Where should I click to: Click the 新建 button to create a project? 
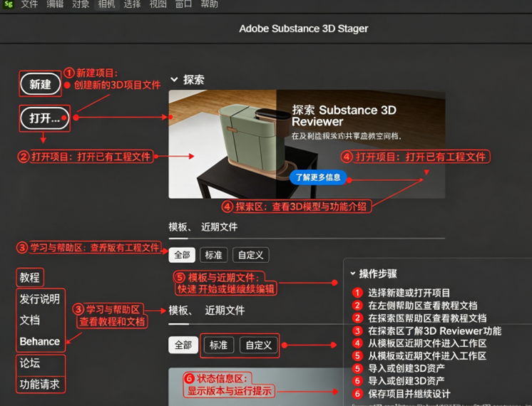tap(41, 84)
